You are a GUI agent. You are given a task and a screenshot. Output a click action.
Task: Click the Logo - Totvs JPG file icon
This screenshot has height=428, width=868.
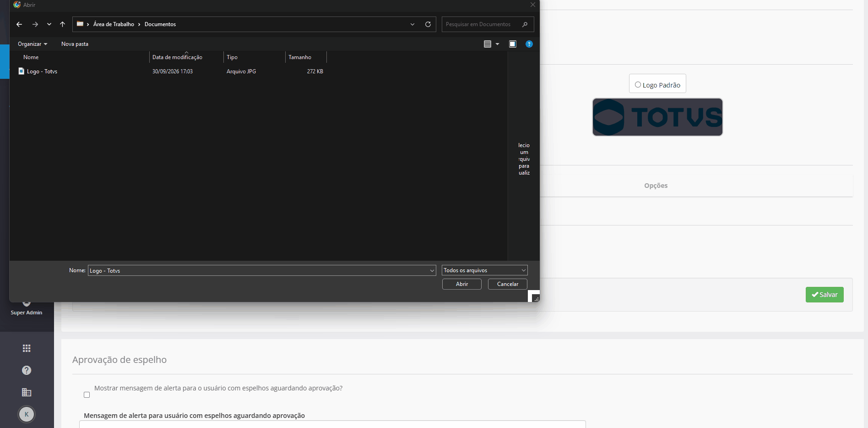(21, 71)
